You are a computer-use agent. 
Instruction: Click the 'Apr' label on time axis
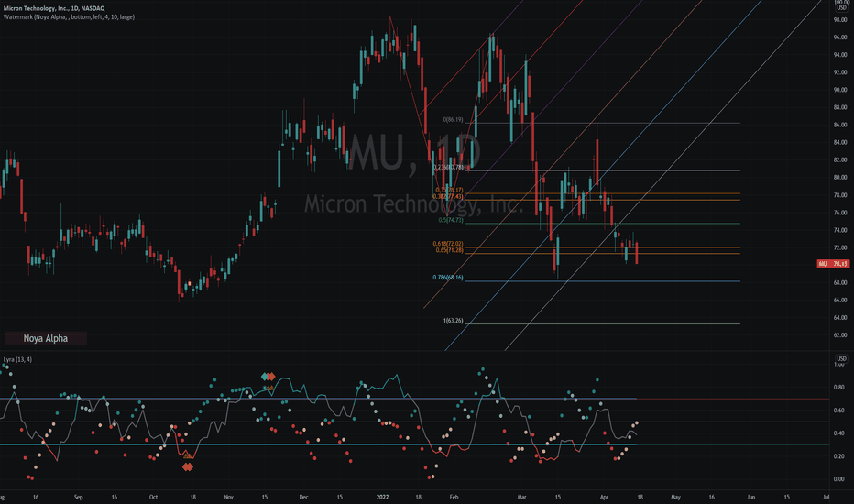tap(604, 497)
